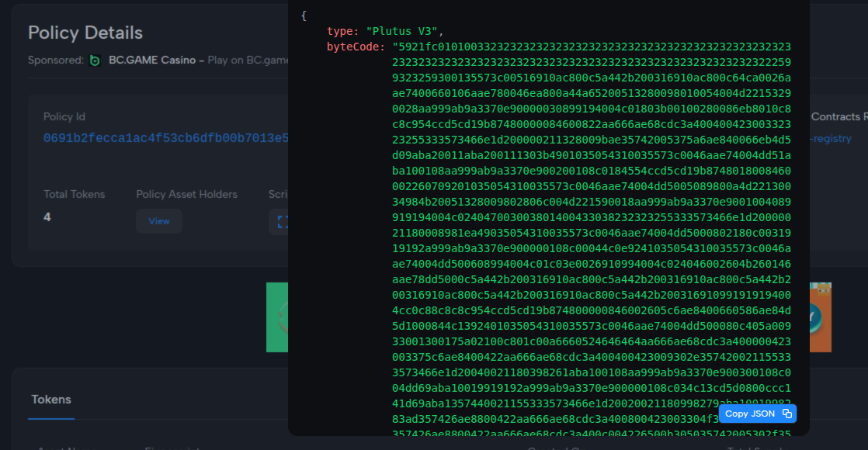Click the "byteCode" key in the JSON
This screenshot has height=450, width=868.
355,47
